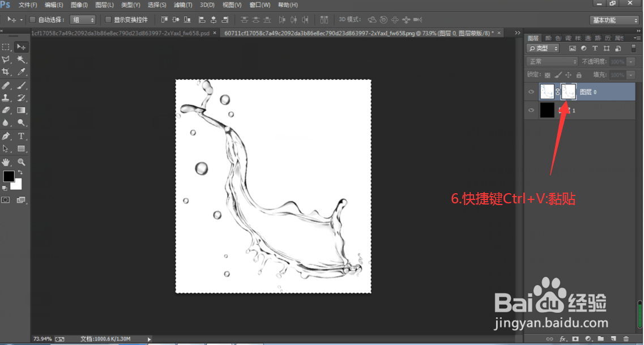Open the Move tool preset picker arrow
The image size is (644, 345).
[22, 20]
